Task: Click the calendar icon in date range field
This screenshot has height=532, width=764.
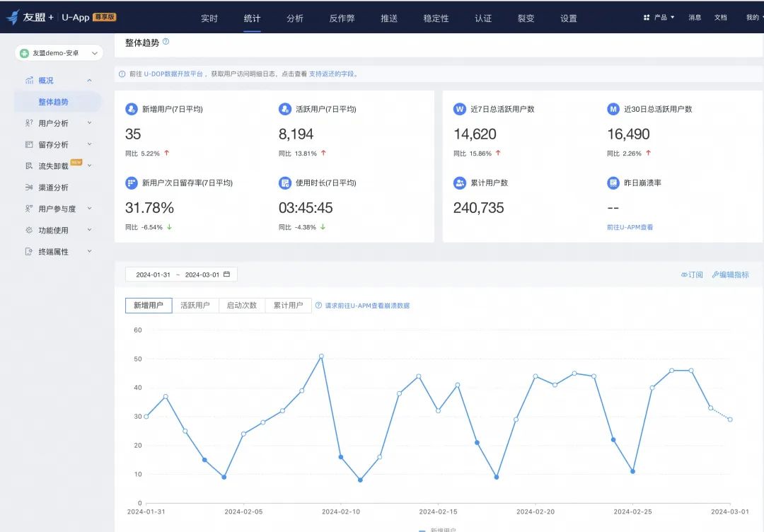Action: (226, 274)
